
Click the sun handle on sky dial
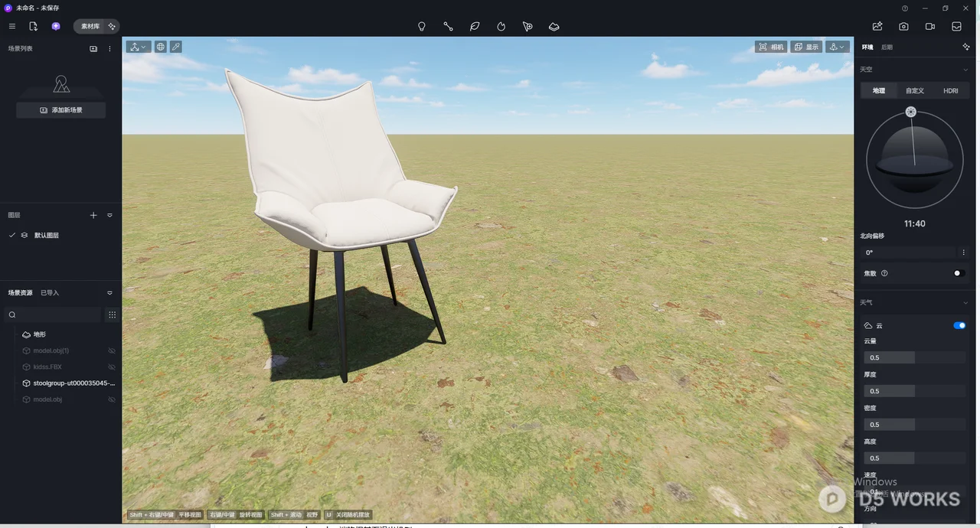(x=911, y=112)
